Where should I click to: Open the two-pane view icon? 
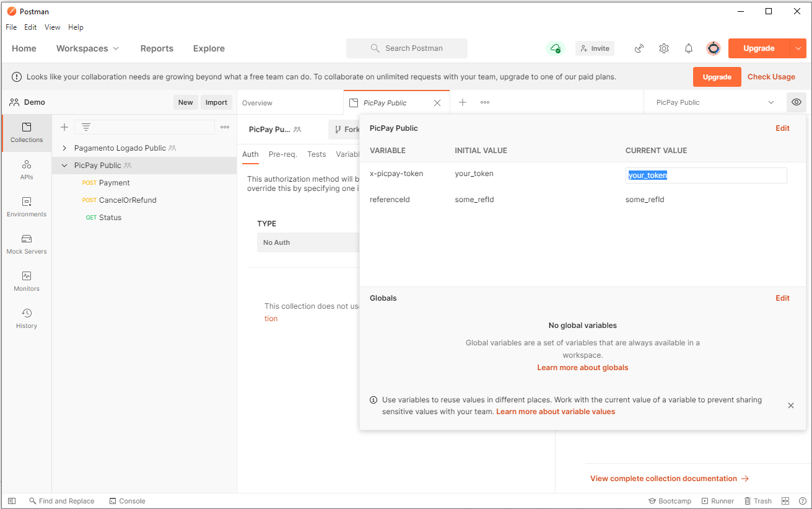click(x=785, y=501)
